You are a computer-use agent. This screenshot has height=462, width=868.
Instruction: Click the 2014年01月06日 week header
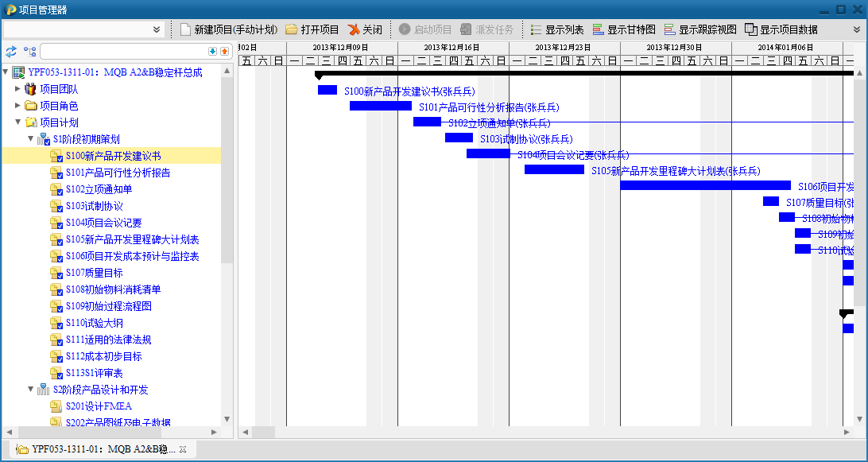click(786, 47)
